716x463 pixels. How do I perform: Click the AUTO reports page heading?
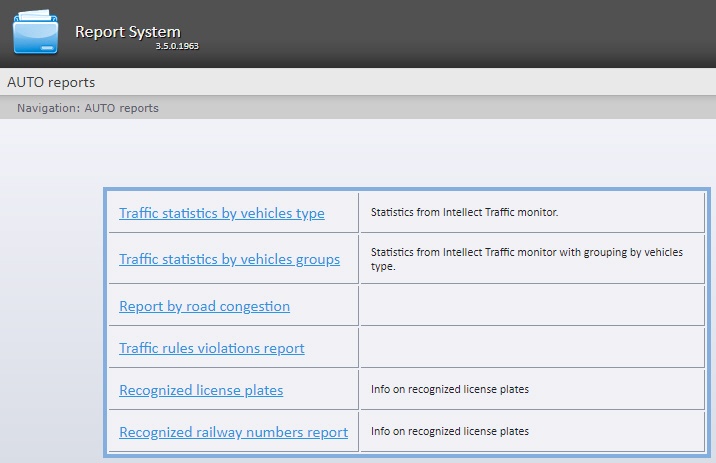[51, 82]
